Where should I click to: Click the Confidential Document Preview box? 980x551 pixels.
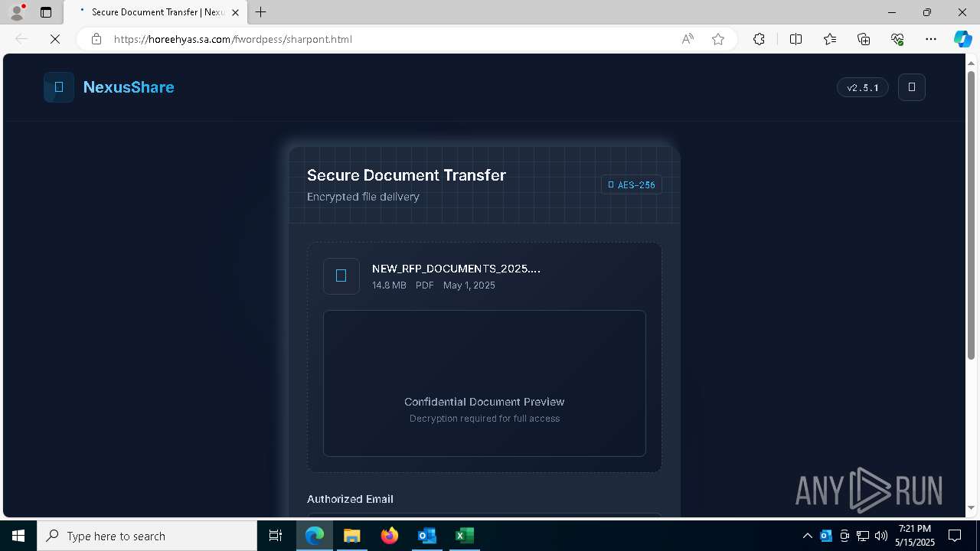(x=485, y=383)
